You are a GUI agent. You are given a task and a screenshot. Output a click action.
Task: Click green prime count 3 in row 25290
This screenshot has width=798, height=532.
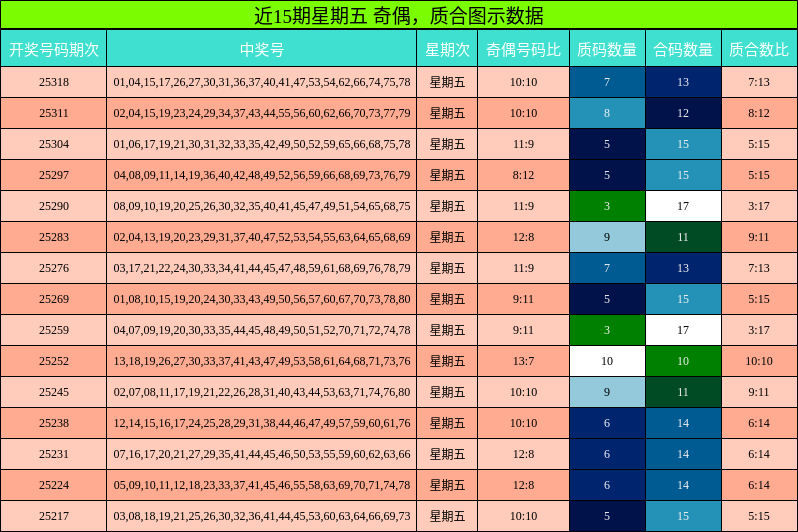point(607,207)
